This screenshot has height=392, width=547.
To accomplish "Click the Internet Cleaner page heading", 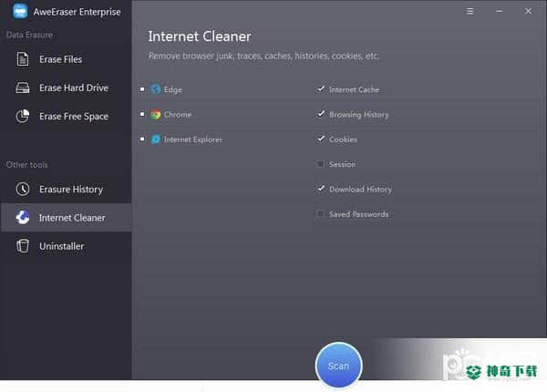I will tap(200, 36).
